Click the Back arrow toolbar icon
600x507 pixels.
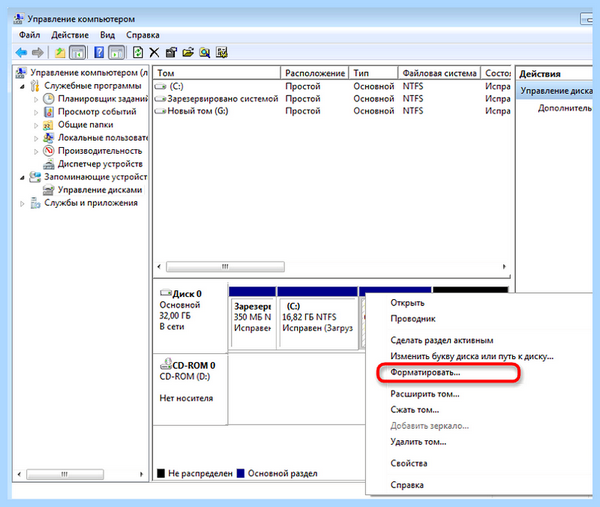click(21, 52)
